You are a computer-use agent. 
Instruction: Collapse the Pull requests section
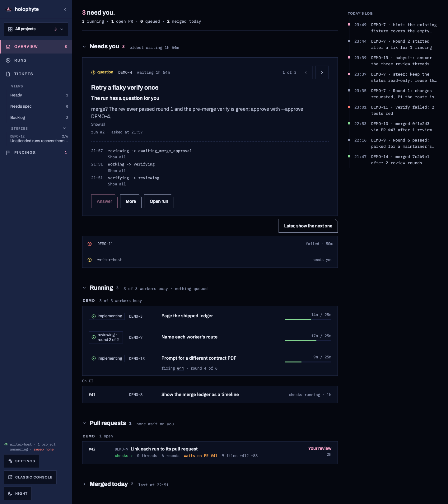pyautogui.click(x=84, y=423)
